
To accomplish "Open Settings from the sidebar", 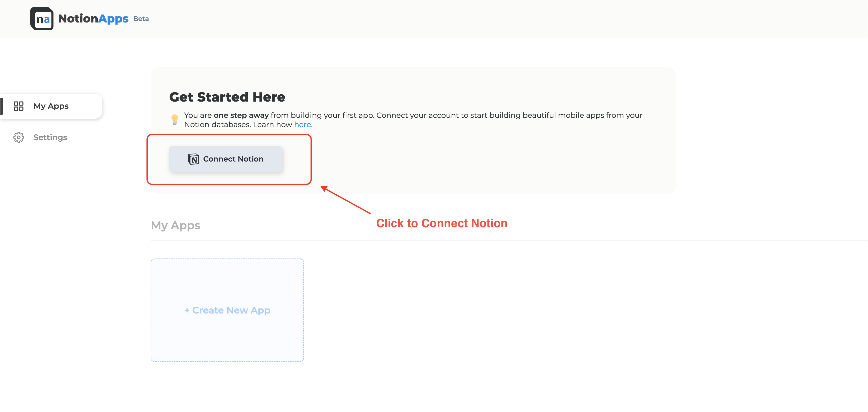I will tap(50, 137).
